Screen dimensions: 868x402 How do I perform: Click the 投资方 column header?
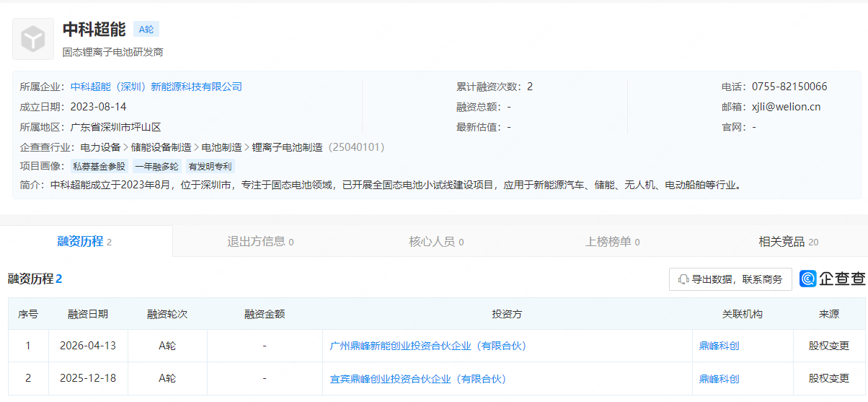[x=507, y=314]
